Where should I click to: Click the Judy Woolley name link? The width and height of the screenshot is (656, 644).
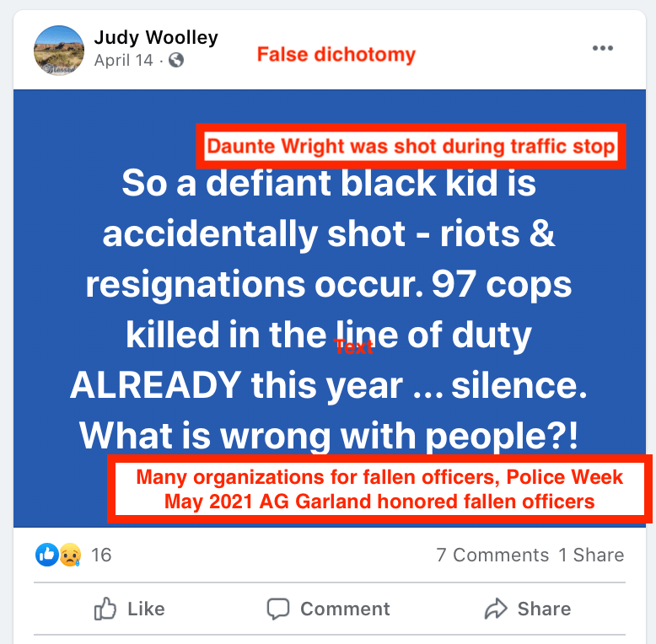(x=156, y=38)
